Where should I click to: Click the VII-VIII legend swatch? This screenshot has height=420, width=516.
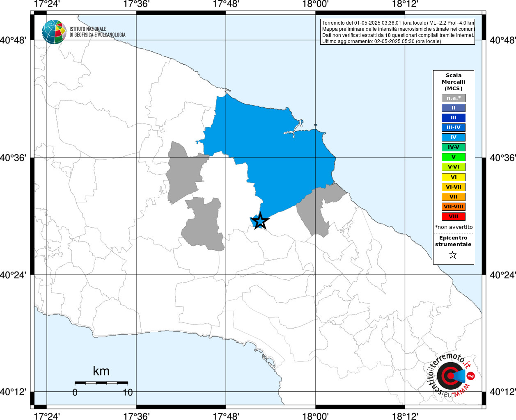coord(454,207)
